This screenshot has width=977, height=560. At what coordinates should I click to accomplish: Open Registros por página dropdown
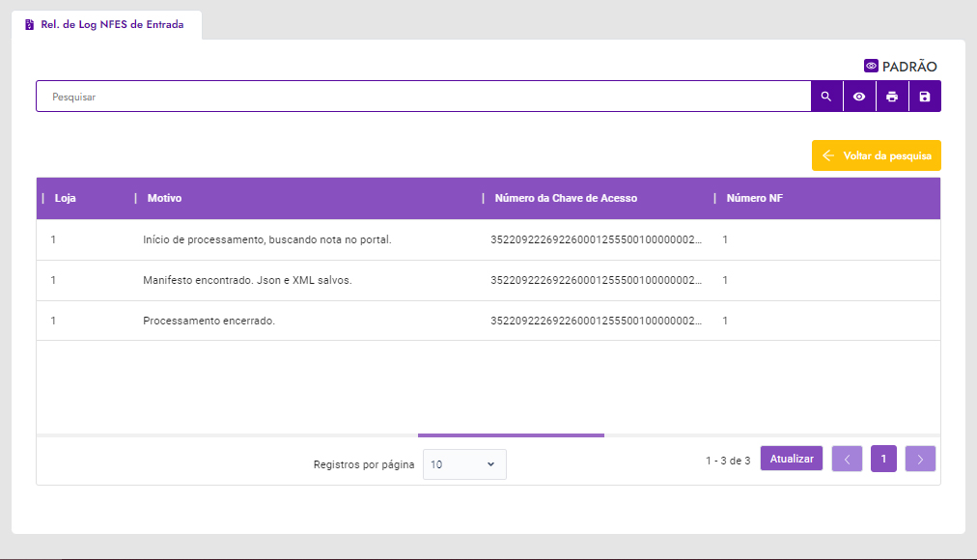(x=464, y=464)
